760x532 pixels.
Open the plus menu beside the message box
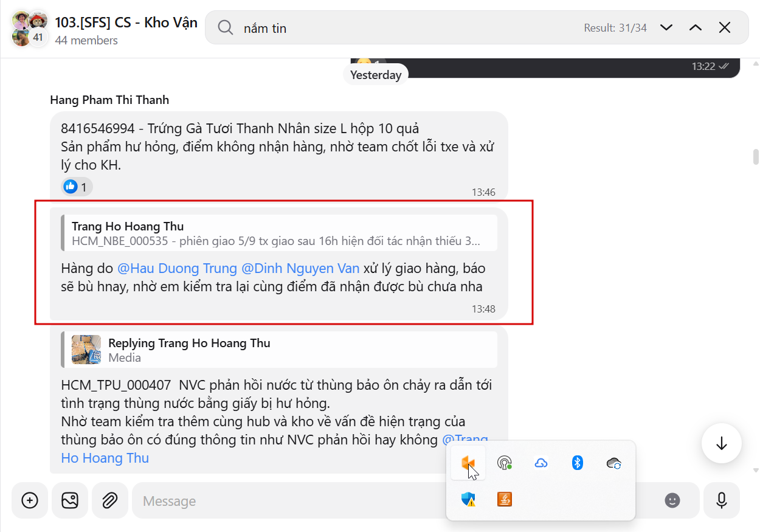click(x=30, y=500)
